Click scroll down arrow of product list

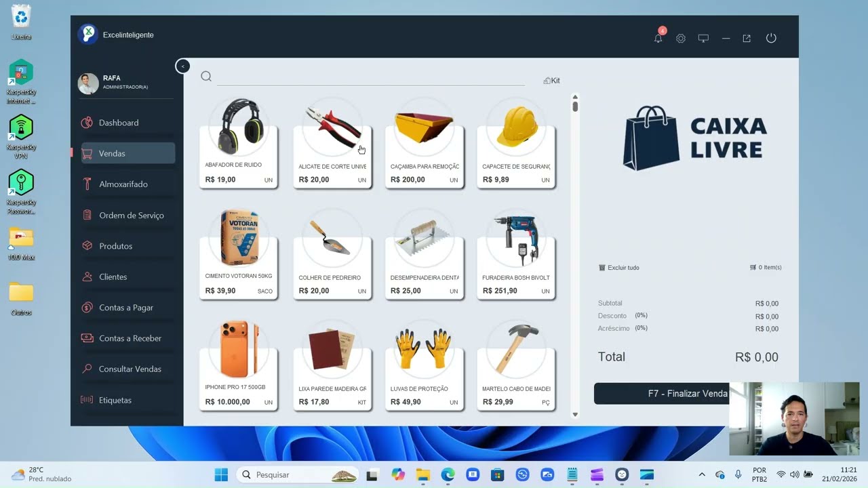tap(575, 414)
